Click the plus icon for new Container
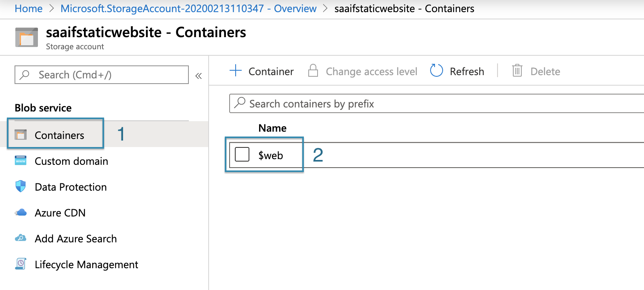 [x=236, y=71]
